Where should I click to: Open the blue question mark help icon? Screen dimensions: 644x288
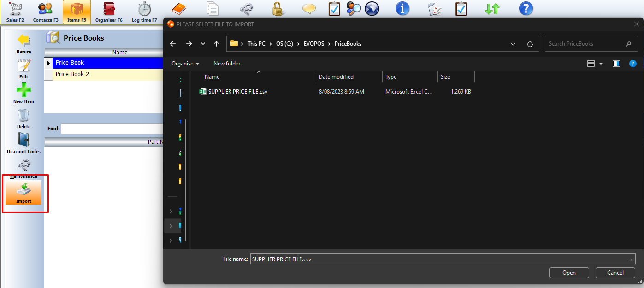tap(526, 8)
